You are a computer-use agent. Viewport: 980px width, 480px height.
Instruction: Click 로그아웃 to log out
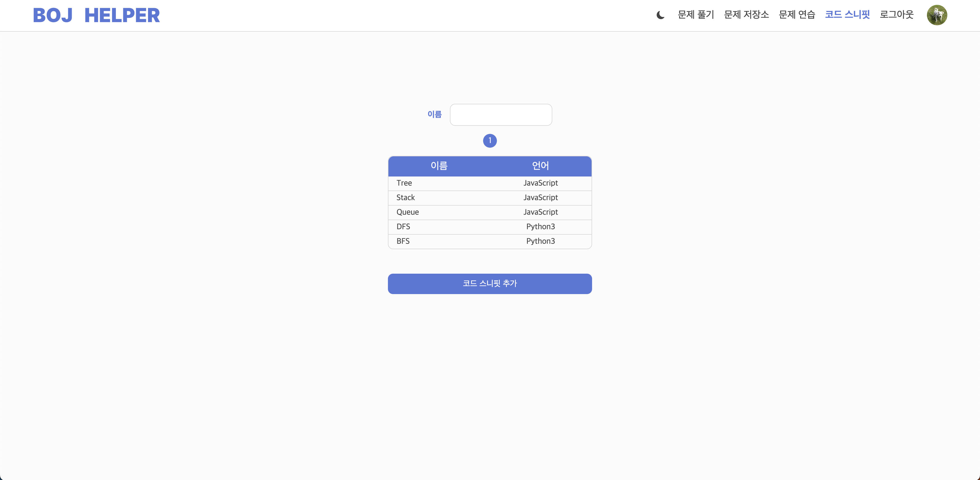click(x=896, y=15)
